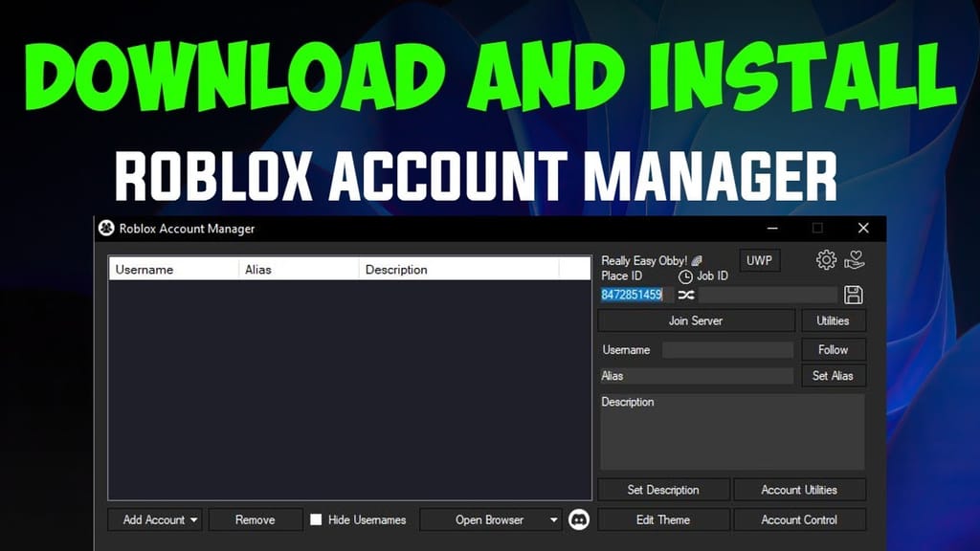Click the Roblox Account Manager title bar icon
Image resolution: width=980 pixels, height=551 pixels.
pos(105,229)
